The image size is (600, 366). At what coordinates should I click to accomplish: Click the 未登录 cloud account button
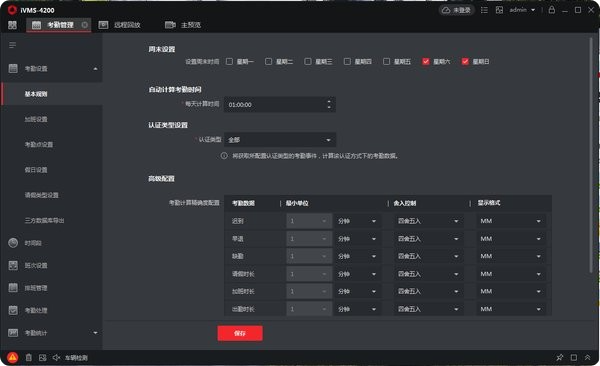(x=456, y=10)
